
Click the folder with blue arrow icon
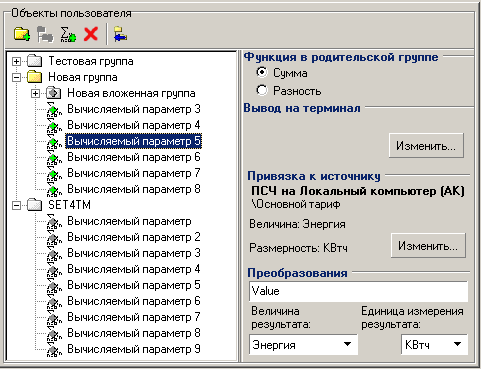pyautogui.click(x=120, y=34)
